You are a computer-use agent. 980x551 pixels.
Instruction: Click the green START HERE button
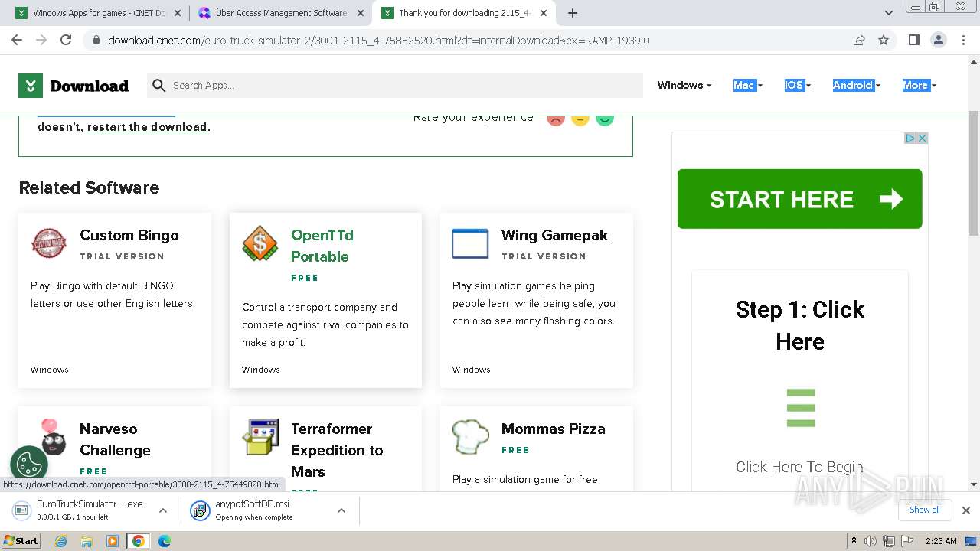coord(799,199)
